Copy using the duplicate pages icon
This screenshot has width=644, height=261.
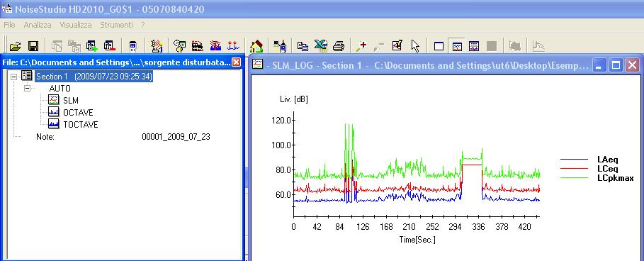pos(303,46)
